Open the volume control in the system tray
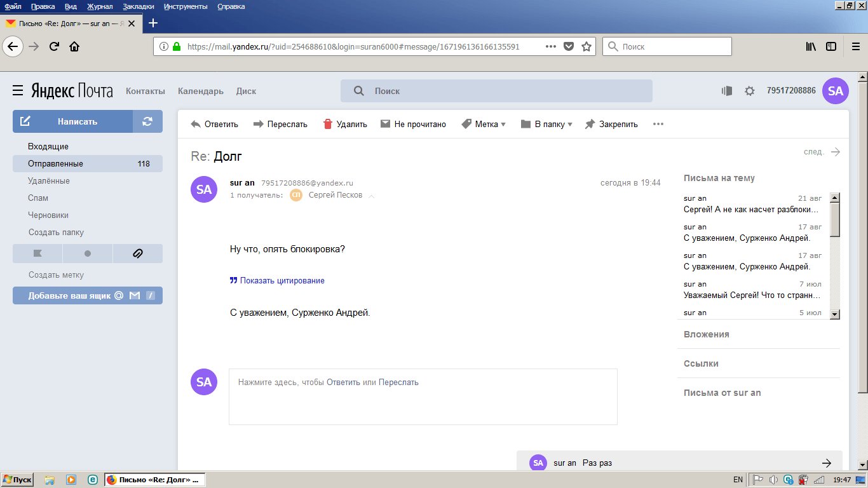Viewport: 868px width, 488px height. point(773,480)
